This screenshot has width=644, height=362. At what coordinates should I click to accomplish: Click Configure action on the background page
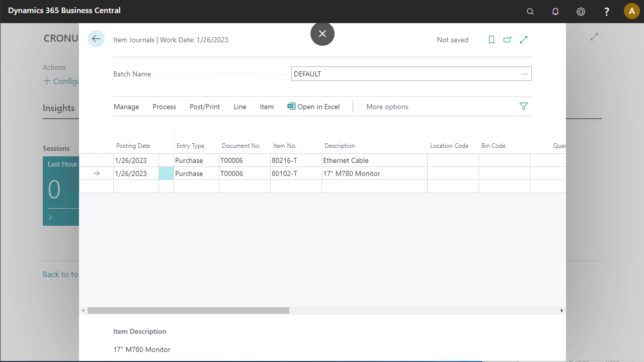61,81
